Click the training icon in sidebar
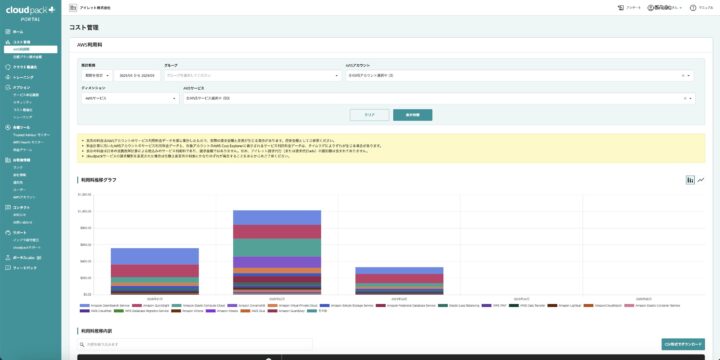 (x=8, y=77)
